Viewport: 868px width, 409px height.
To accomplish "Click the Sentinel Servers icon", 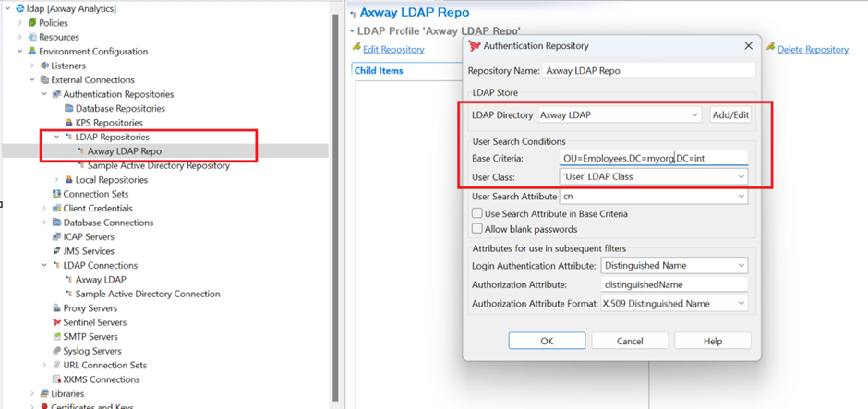I will click(56, 322).
